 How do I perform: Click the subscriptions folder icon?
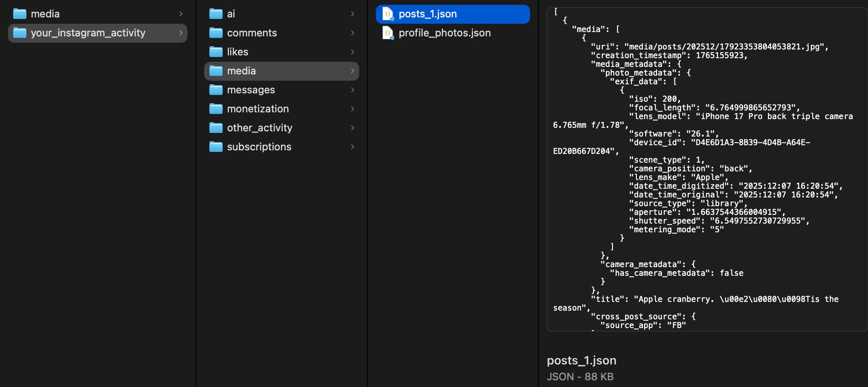(x=216, y=146)
